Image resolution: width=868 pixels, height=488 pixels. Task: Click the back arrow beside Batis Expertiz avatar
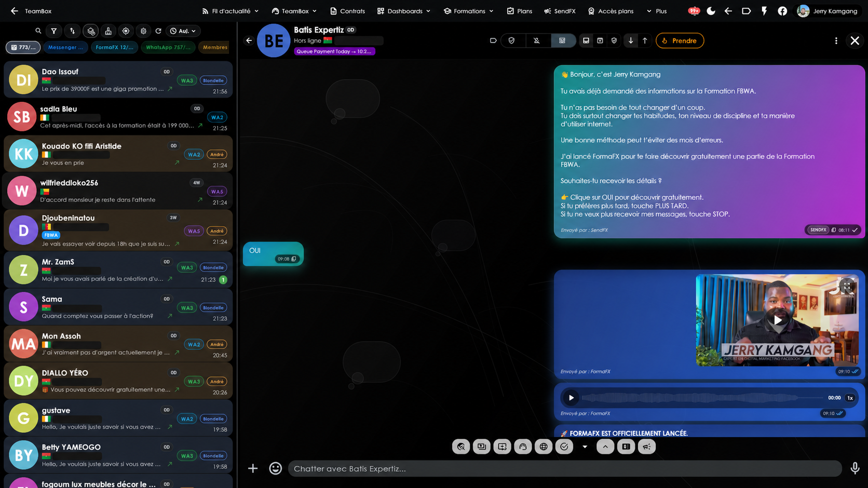click(249, 40)
